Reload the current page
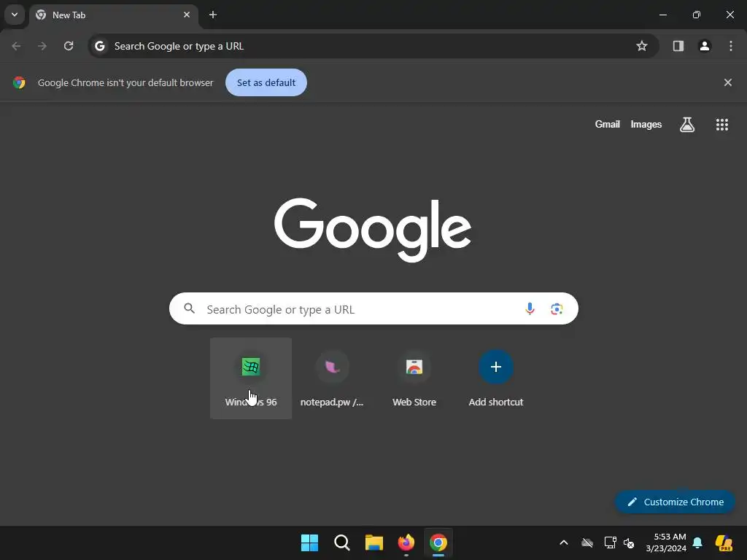 [69, 46]
